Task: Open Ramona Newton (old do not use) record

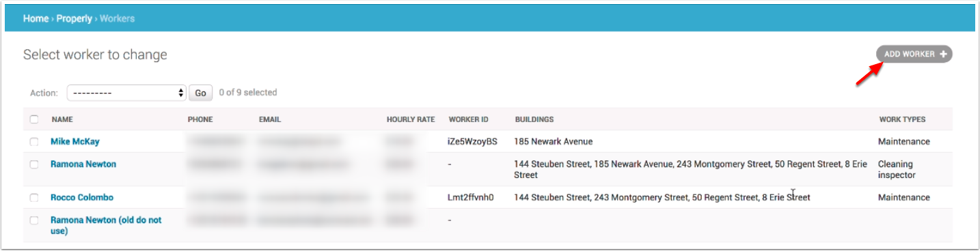Action: (106, 226)
